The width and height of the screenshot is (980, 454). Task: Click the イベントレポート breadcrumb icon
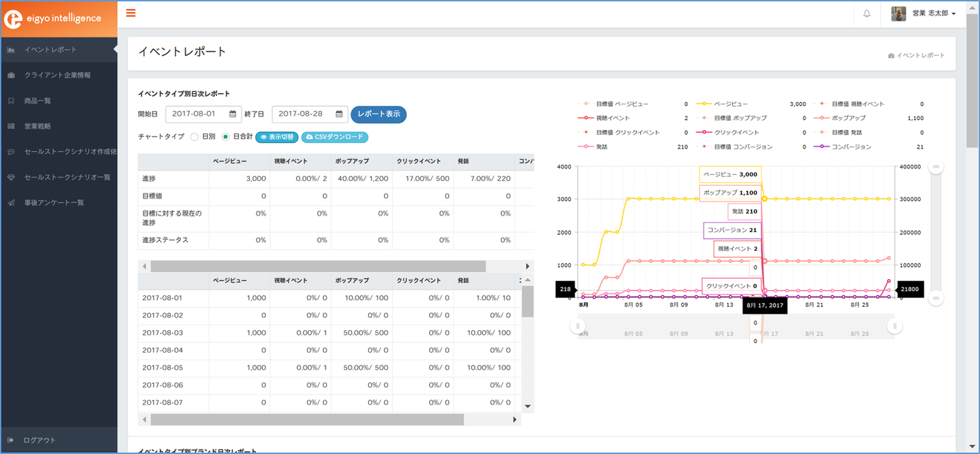click(891, 56)
